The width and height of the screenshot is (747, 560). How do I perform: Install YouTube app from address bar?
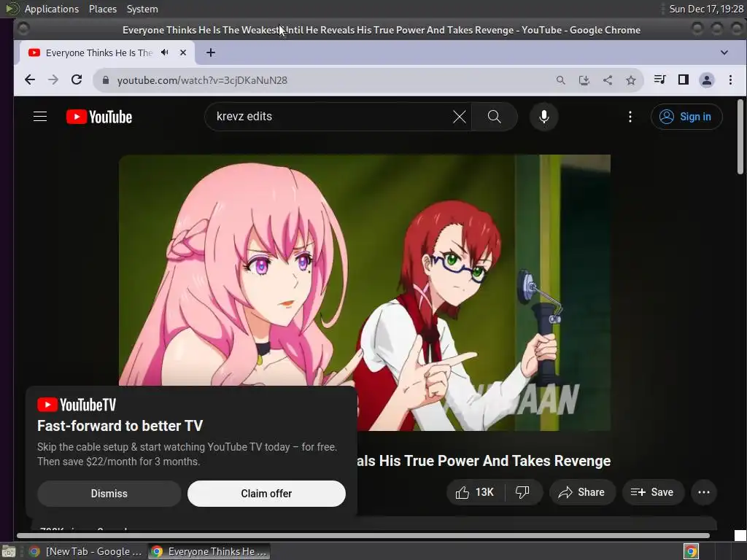[584, 80]
